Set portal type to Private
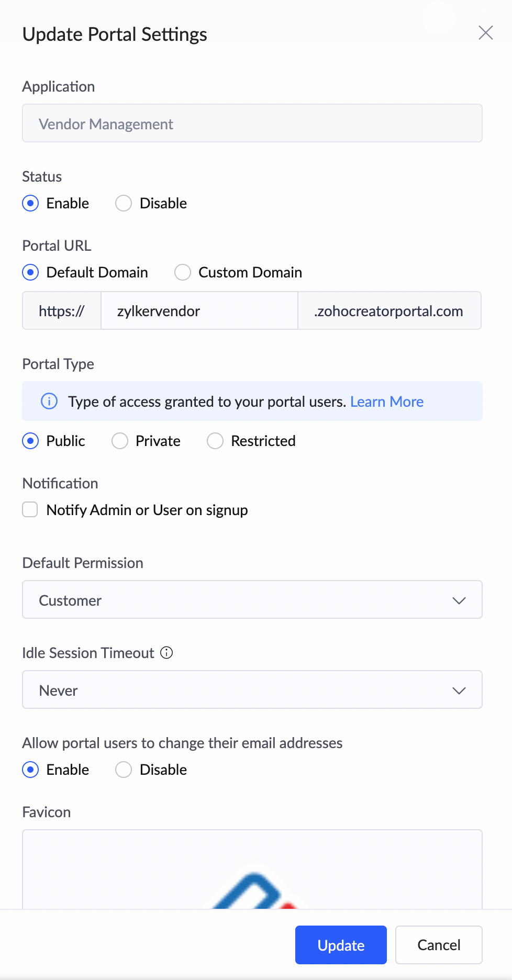This screenshot has height=980, width=512. click(x=120, y=441)
